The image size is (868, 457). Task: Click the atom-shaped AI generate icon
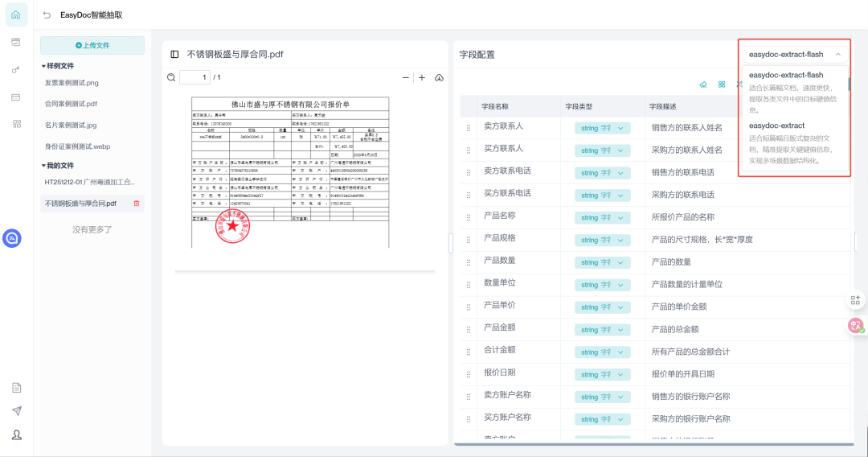click(x=722, y=84)
